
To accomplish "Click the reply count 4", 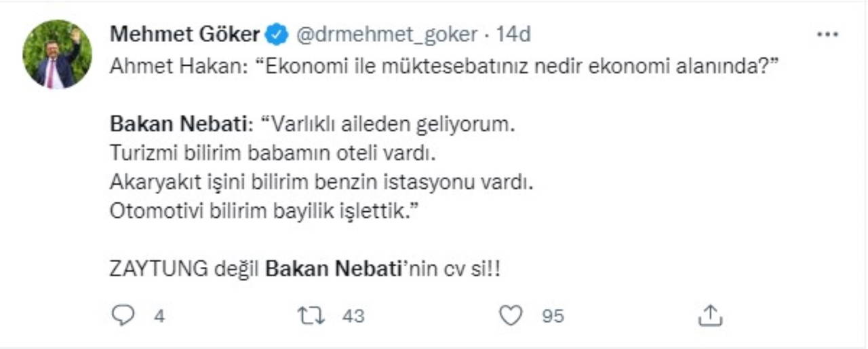I will (x=159, y=316).
